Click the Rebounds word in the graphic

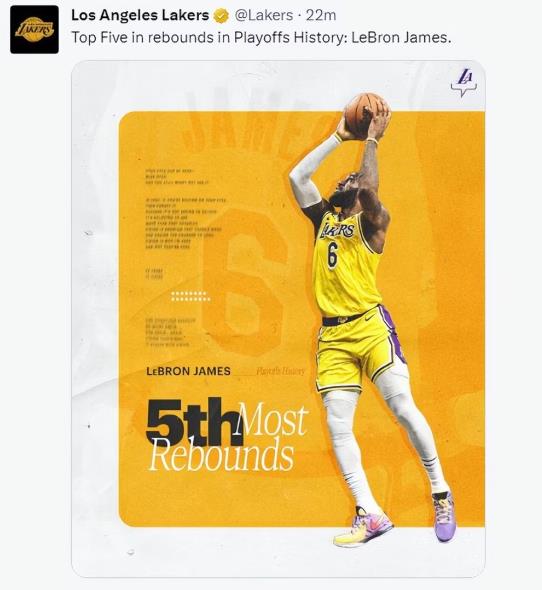221,455
